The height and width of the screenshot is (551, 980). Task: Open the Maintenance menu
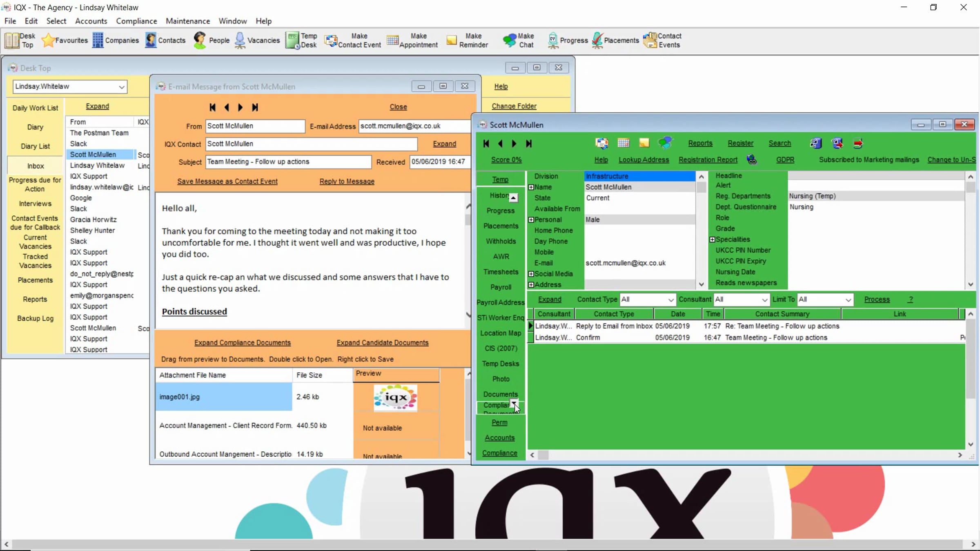[188, 21]
